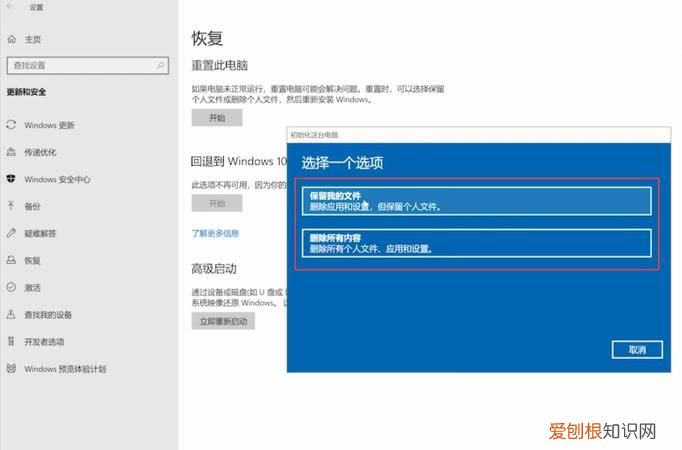
Task: Click the 恢复 page title
Action: 207,38
